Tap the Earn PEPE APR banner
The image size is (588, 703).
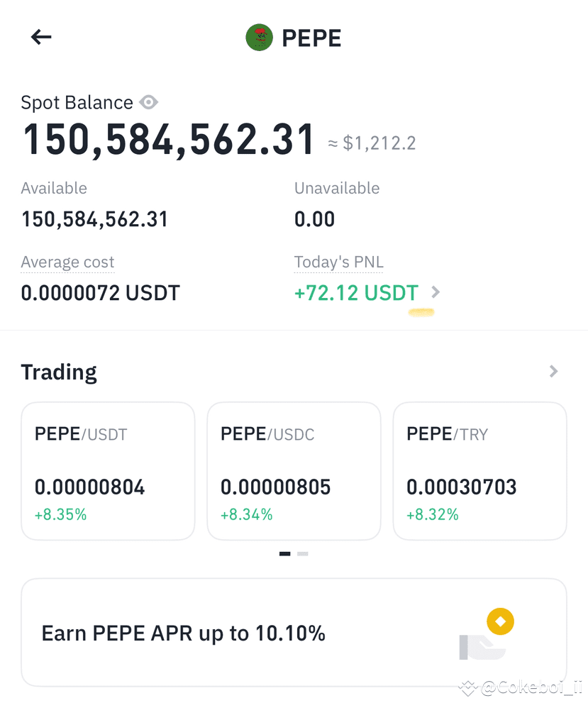(294, 632)
